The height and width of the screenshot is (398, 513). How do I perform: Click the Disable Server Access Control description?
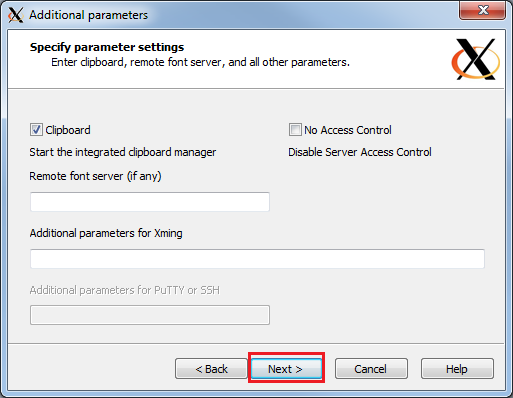tap(360, 152)
